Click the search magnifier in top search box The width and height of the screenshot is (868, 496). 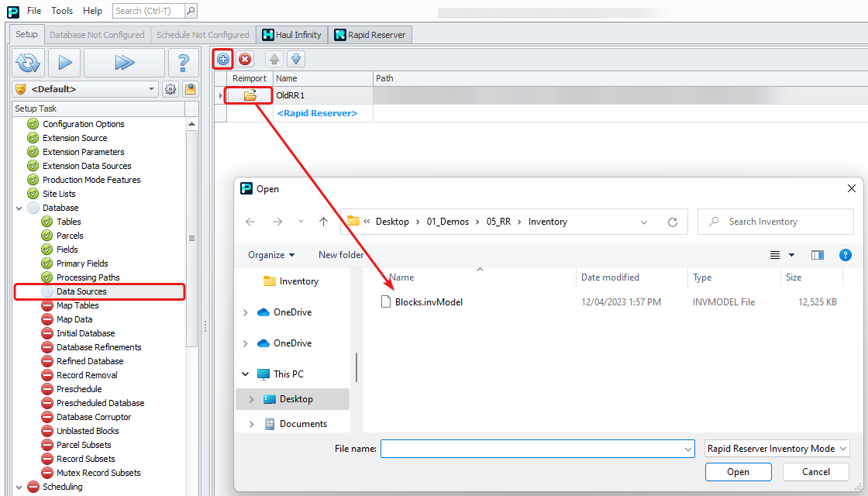[191, 11]
